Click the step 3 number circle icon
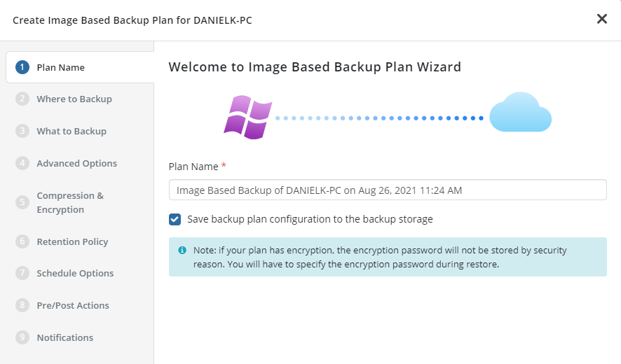 (x=22, y=131)
